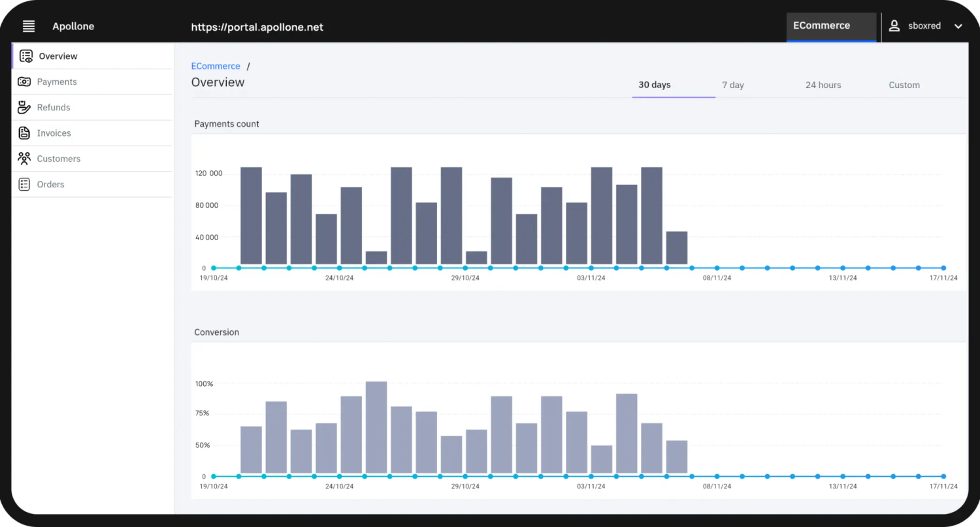This screenshot has height=527, width=980.
Task: Open Invoices via its receipt icon
Action: 24,133
